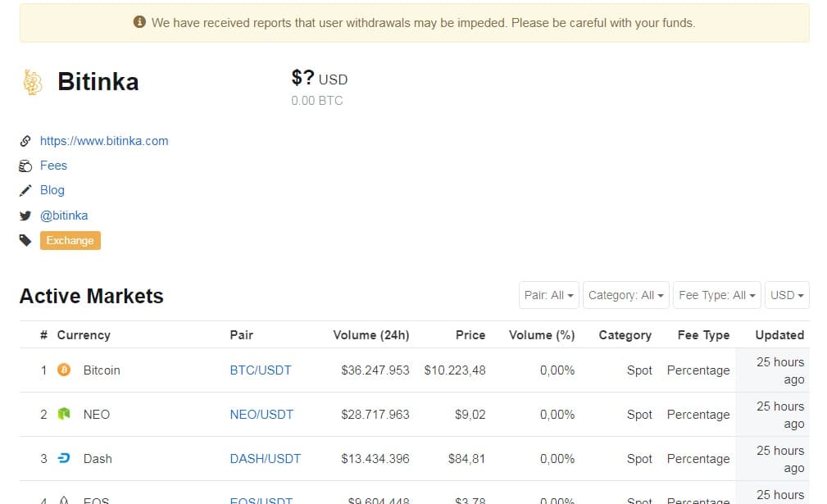
Task: Click the $? USD value heading
Action: click(319, 78)
